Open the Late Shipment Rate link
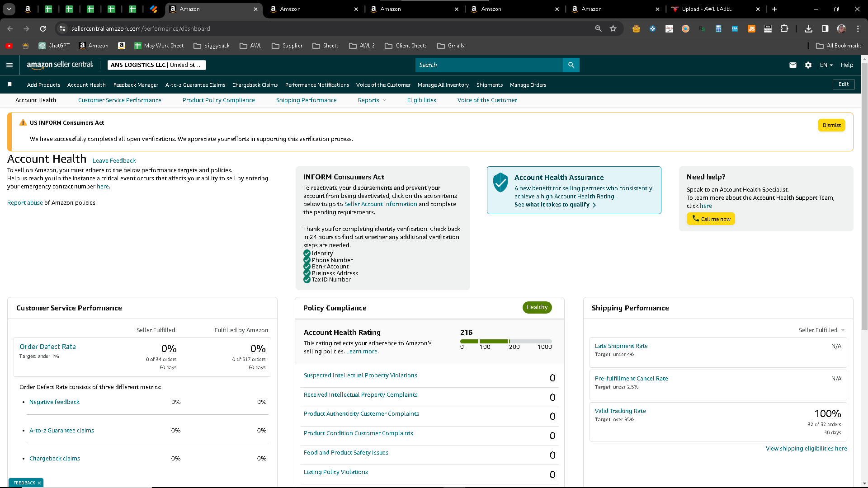 621,346
